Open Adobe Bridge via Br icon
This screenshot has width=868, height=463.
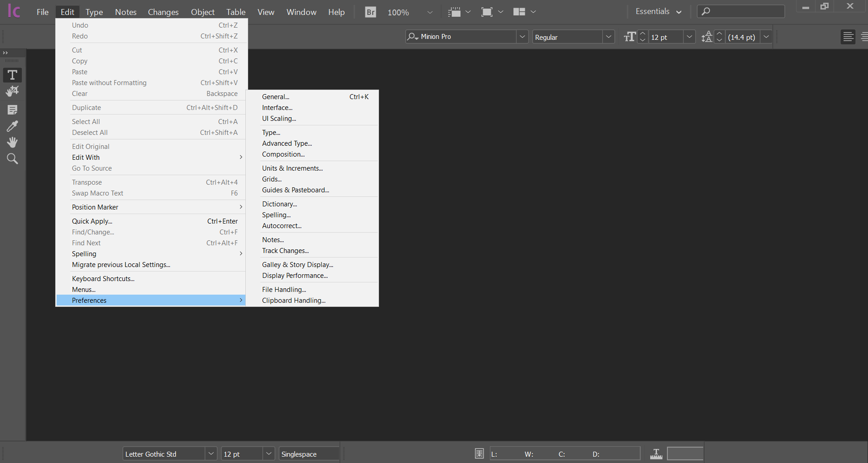click(x=370, y=12)
